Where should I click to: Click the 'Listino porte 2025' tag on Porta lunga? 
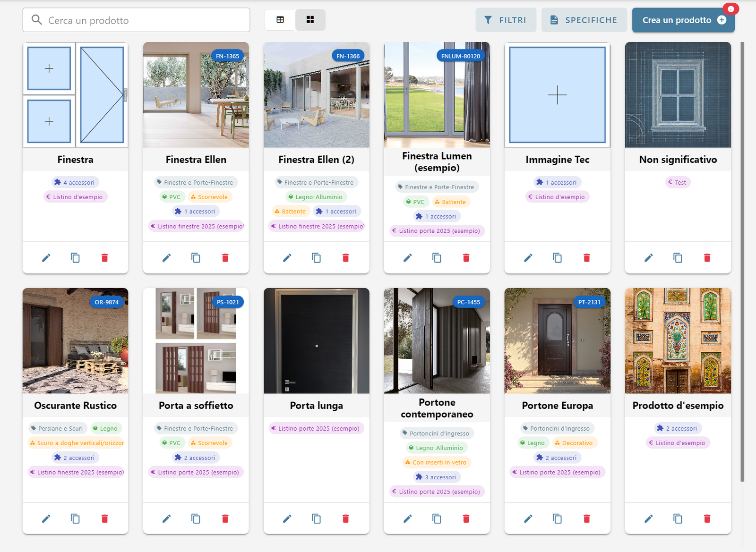click(x=316, y=429)
